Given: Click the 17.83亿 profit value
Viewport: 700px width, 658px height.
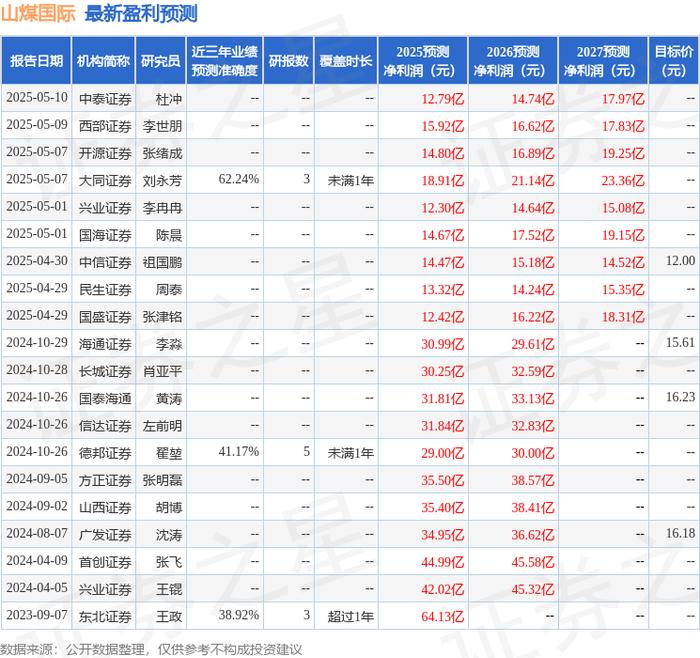Looking at the screenshot, I should 623,126.
